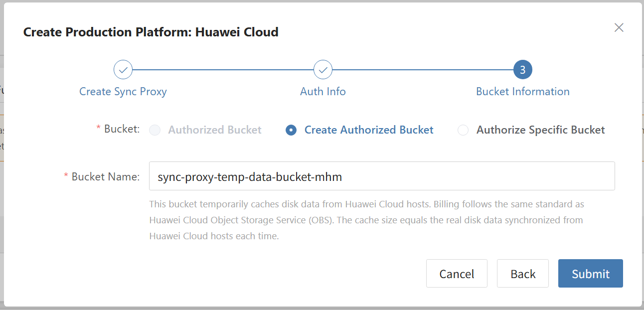
Task: Click the step 3 number circle
Action: click(522, 70)
